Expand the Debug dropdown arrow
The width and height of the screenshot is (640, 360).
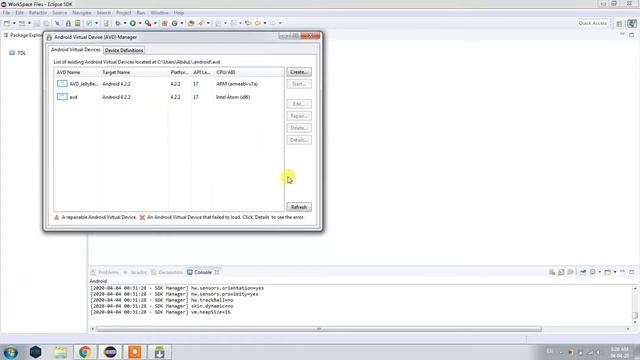coord(125,23)
